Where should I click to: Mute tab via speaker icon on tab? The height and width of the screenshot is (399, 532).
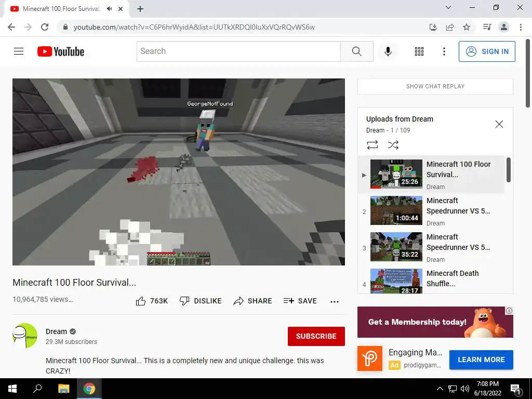pos(109,9)
